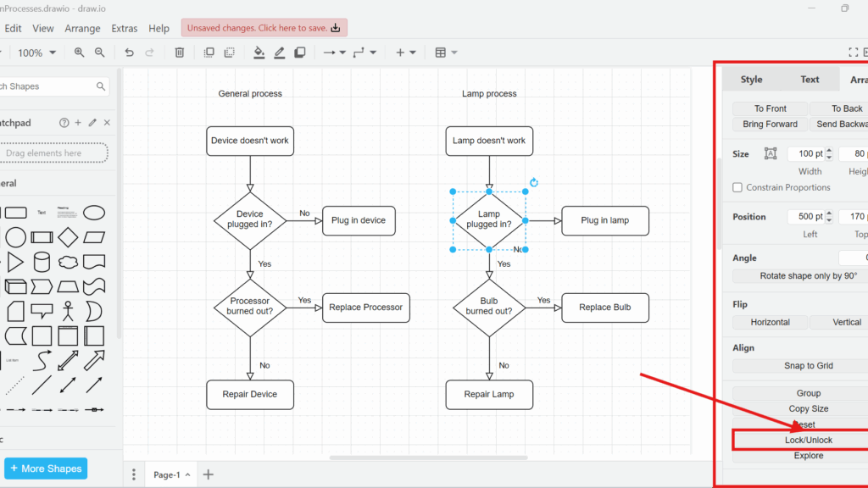Open the Insert plus dropdown
Viewport: 868px width, 488px height.
click(x=406, y=53)
